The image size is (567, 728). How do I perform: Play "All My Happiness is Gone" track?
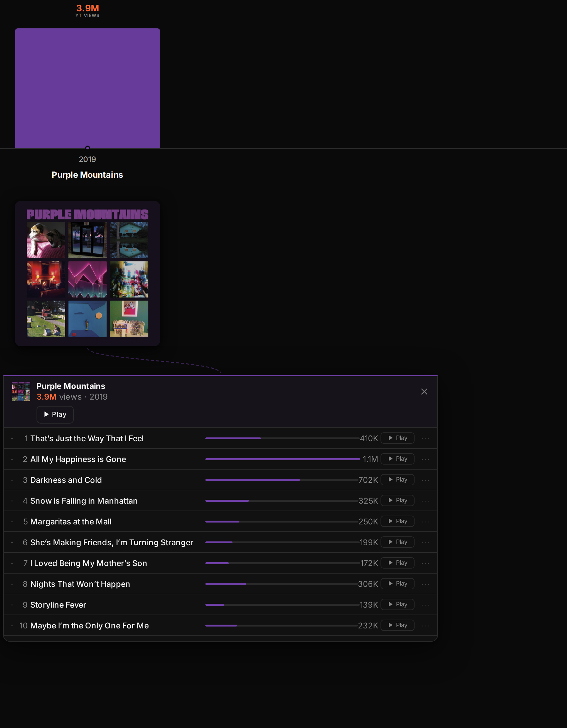398,459
